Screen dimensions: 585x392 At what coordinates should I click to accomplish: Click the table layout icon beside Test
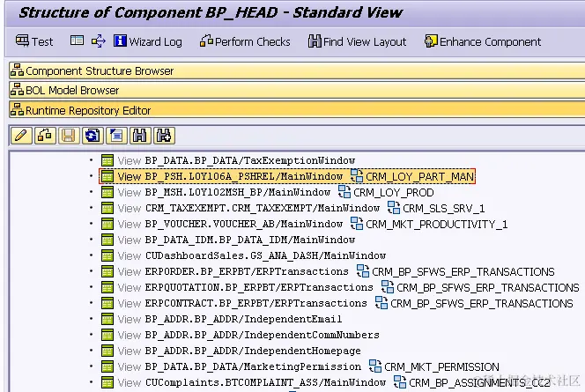tap(77, 41)
